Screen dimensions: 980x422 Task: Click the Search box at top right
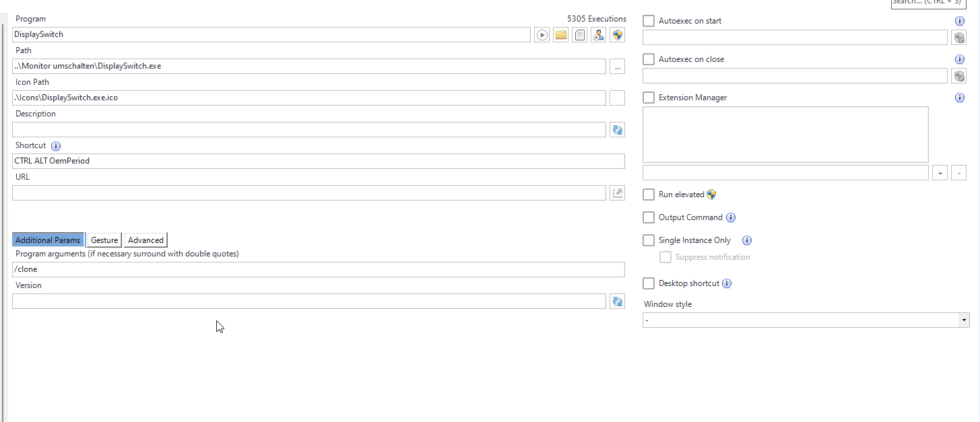(x=928, y=3)
